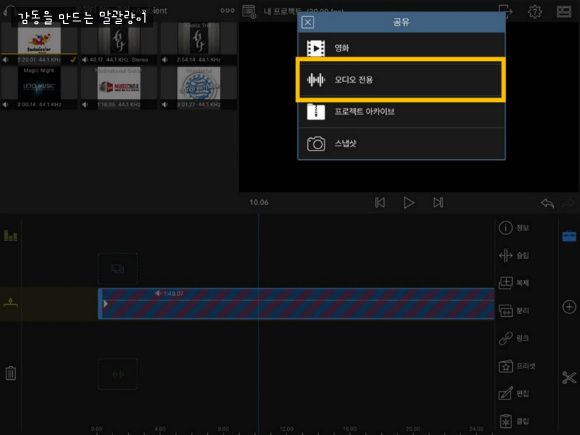The height and width of the screenshot is (435, 580).
Task: Select the 슬립 slip tool
Action: coord(514,256)
